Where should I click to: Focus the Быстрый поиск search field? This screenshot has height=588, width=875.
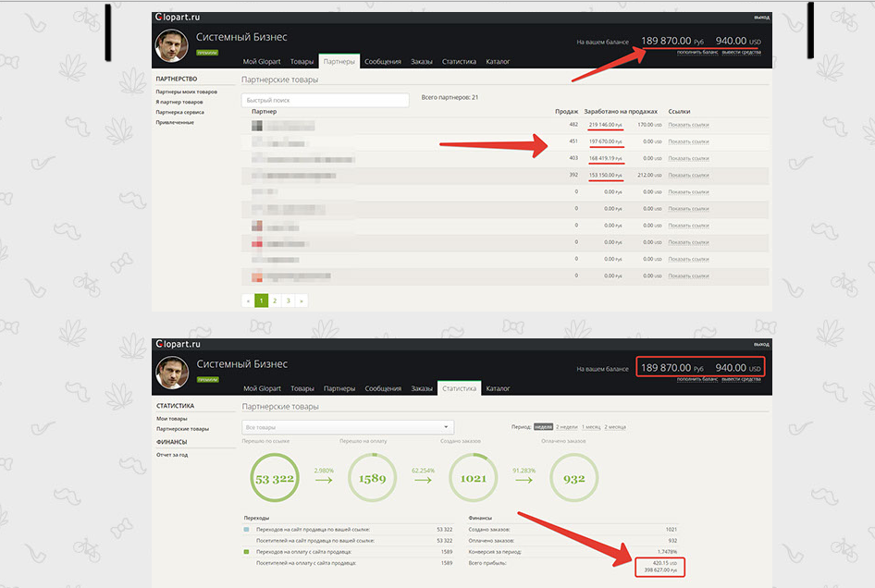pos(326,101)
